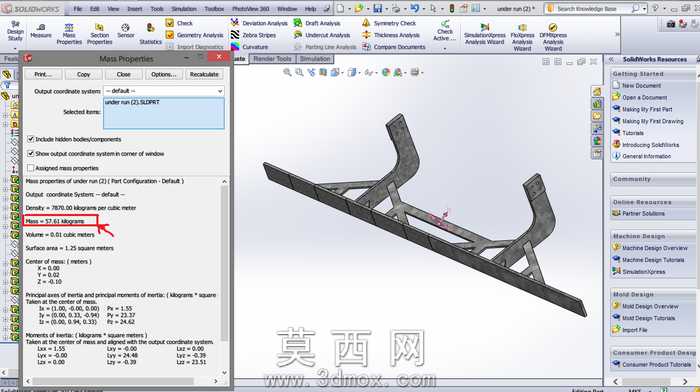Collapse the Getting Started section
The image size is (700, 392).
(653, 74)
